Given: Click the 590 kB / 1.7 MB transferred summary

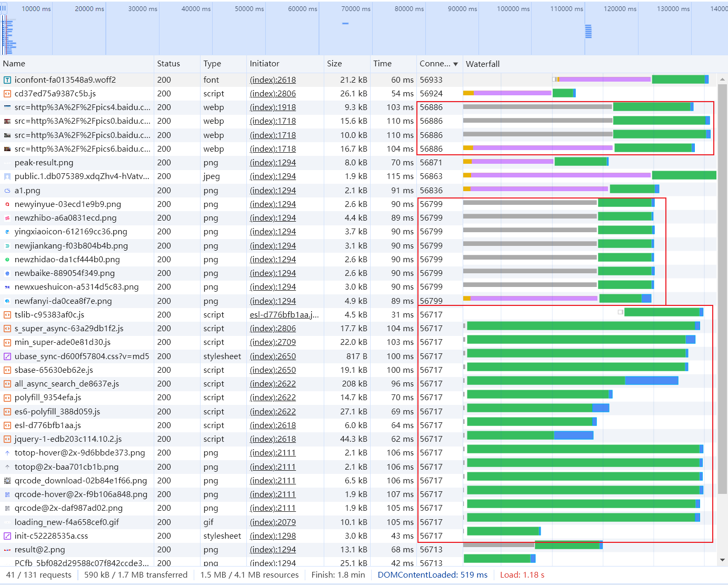Looking at the screenshot, I should (136, 575).
